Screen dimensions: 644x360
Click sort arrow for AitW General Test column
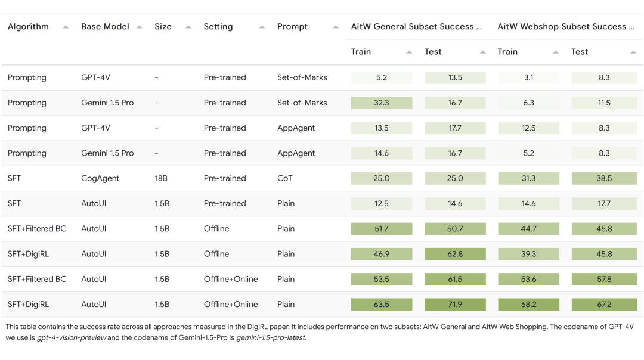pos(482,52)
